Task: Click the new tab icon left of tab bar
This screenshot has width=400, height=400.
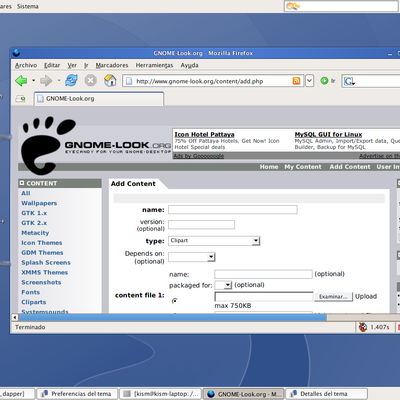Action: click(21, 99)
